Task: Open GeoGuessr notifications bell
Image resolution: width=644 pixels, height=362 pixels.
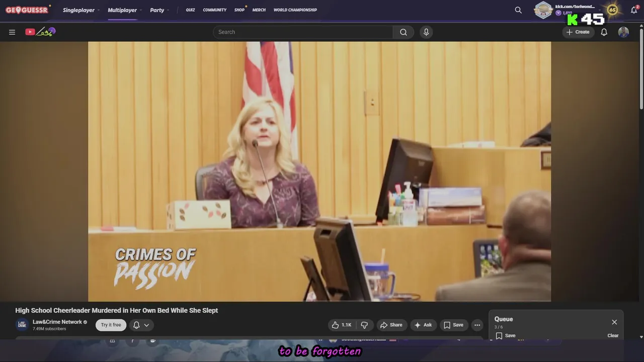Action: (634, 10)
